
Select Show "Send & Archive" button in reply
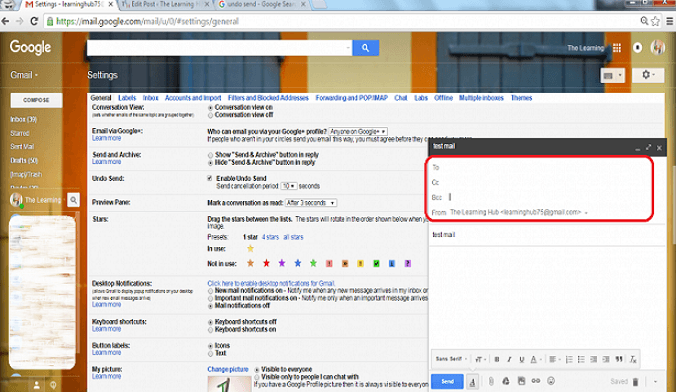pos(210,155)
